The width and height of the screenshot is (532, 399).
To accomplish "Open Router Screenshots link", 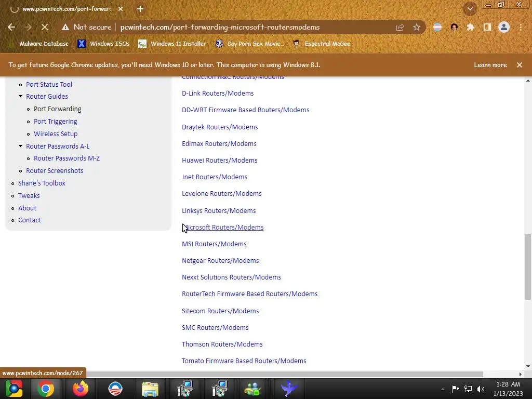I will [54, 170].
